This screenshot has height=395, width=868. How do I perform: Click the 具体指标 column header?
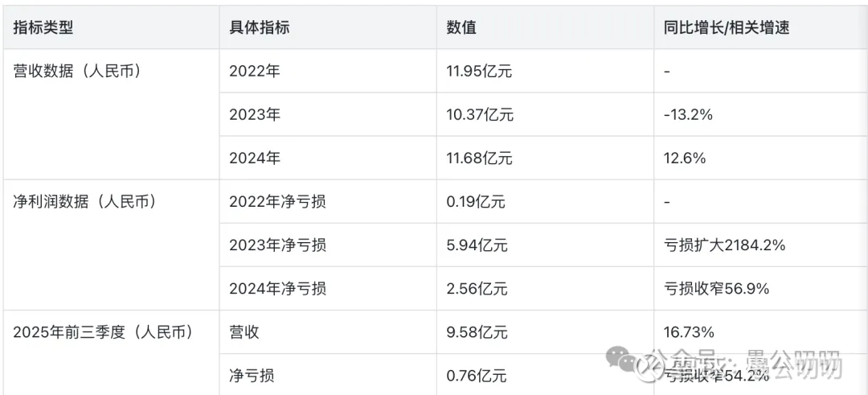coord(260,27)
